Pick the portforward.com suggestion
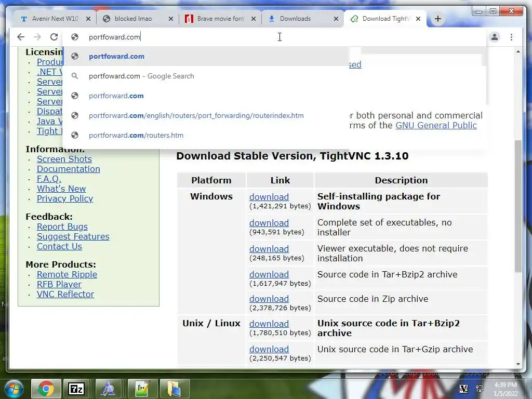The image size is (532, 399). pos(206,96)
